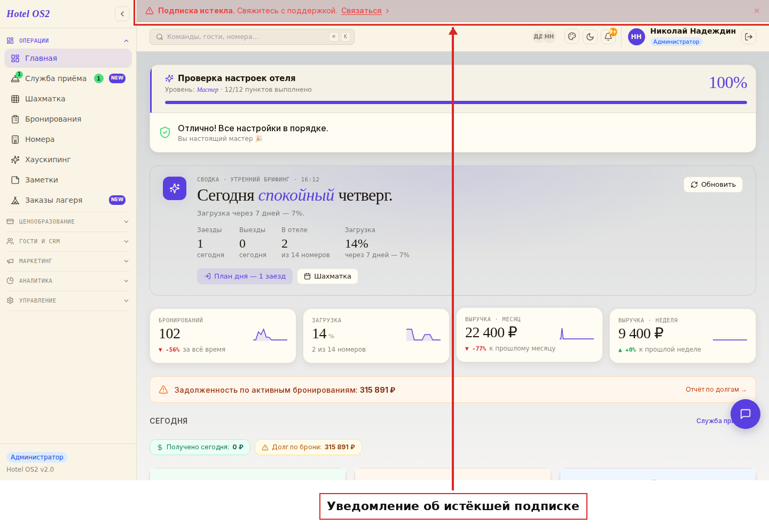This screenshot has height=532, width=769.
Task: Open notifications bell icon
Action: [608, 37]
